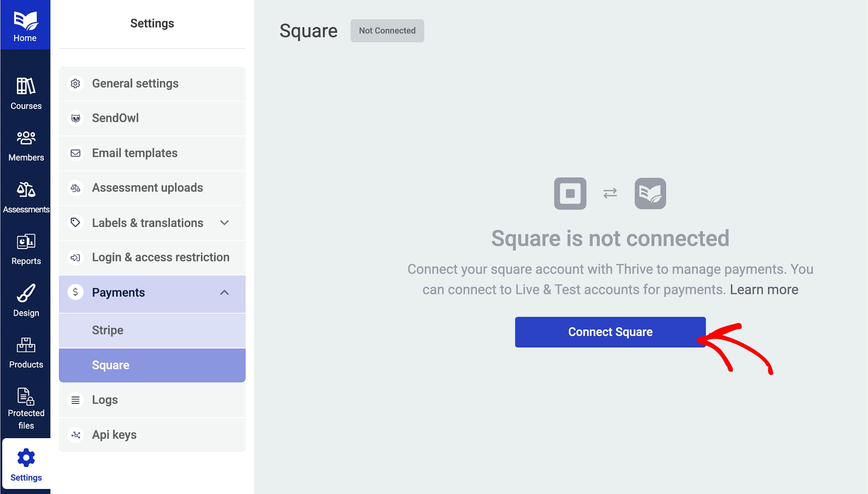
Task: Open the Members section icon
Action: (x=25, y=139)
